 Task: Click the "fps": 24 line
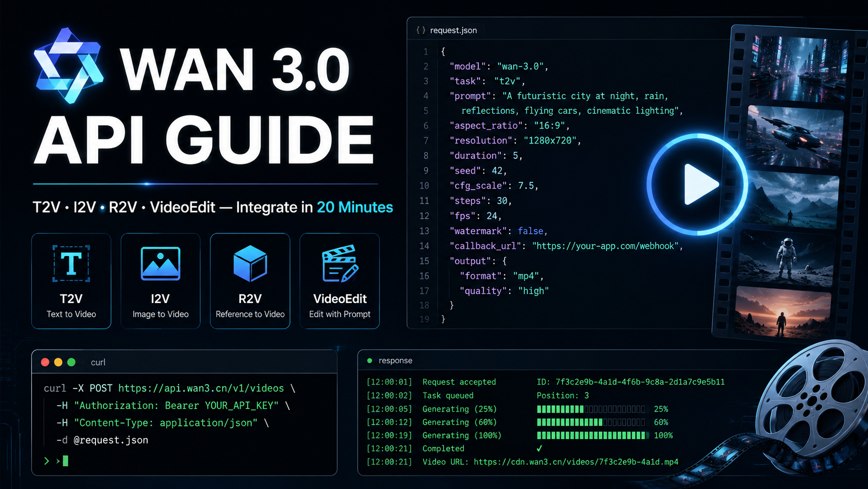tap(476, 216)
